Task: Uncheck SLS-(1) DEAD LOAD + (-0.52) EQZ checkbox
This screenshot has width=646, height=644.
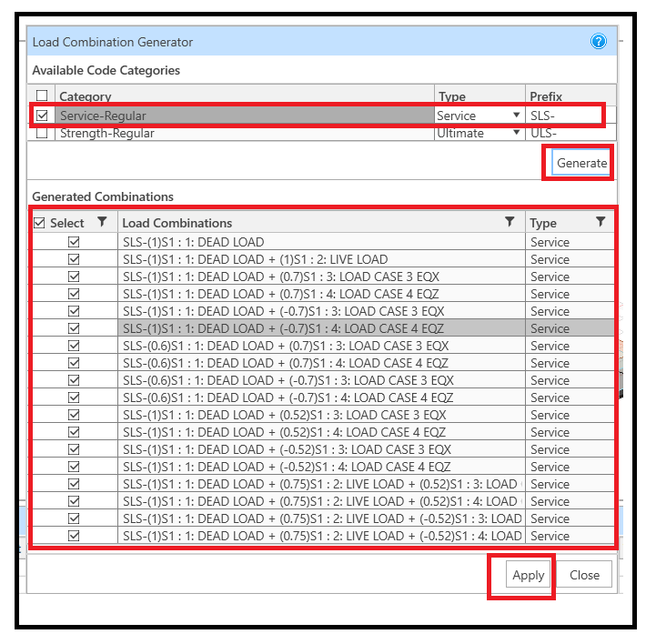Action: click(74, 467)
